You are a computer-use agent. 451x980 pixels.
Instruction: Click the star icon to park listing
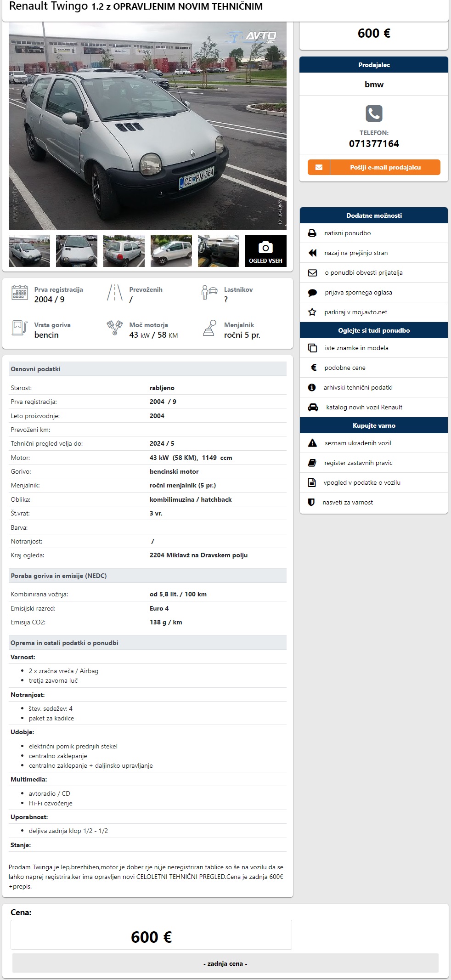coord(312,312)
